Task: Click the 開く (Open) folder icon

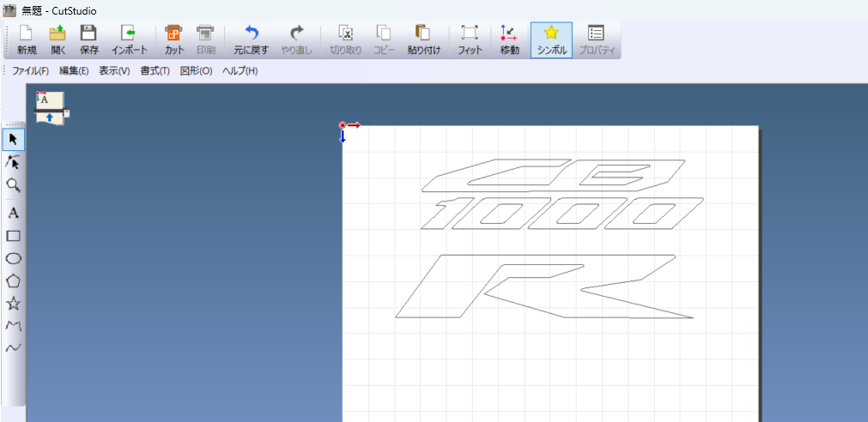Action: click(x=58, y=39)
